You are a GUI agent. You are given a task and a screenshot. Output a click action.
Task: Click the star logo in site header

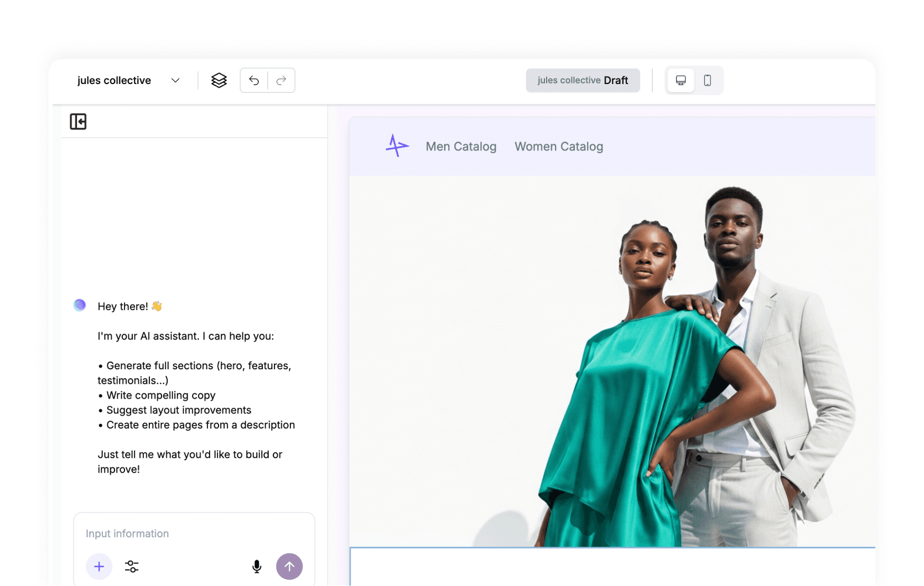(397, 146)
